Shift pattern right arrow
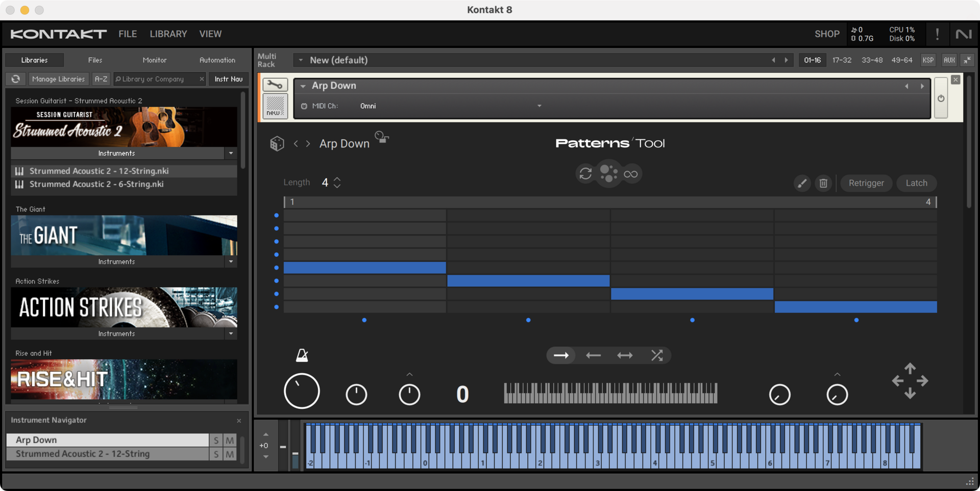This screenshot has width=980, height=491. [x=922, y=381]
